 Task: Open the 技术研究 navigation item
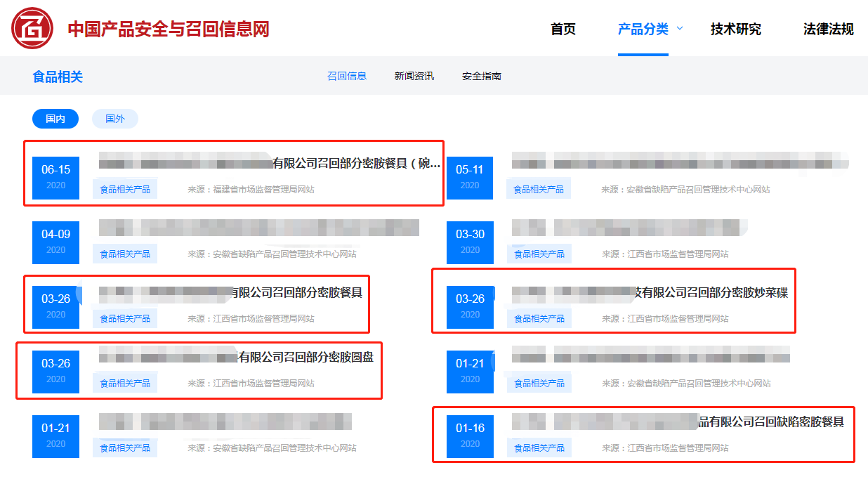[735, 29]
